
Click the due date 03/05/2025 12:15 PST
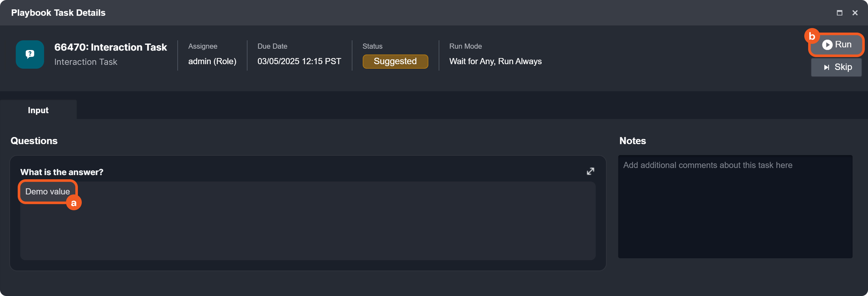tap(299, 62)
